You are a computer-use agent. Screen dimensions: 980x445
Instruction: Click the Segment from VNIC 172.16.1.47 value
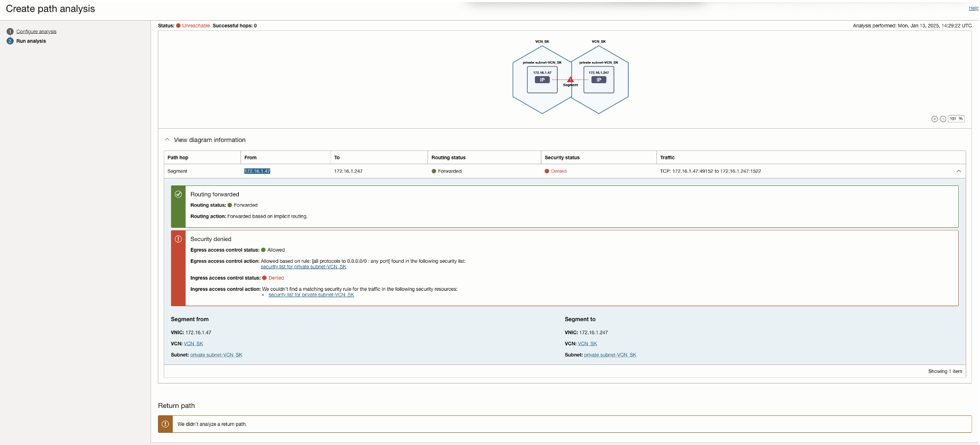pyautogui.click(x=199, y=333)
